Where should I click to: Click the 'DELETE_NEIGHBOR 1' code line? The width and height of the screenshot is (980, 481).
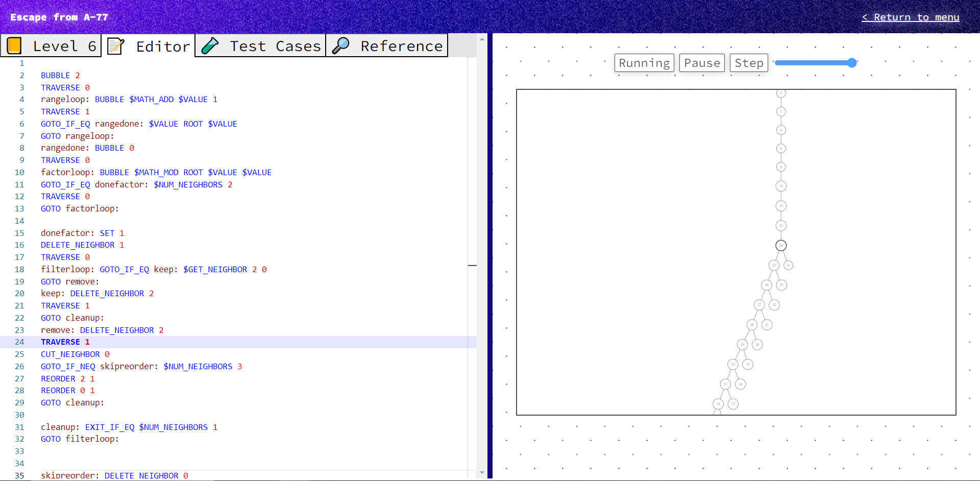83,245
